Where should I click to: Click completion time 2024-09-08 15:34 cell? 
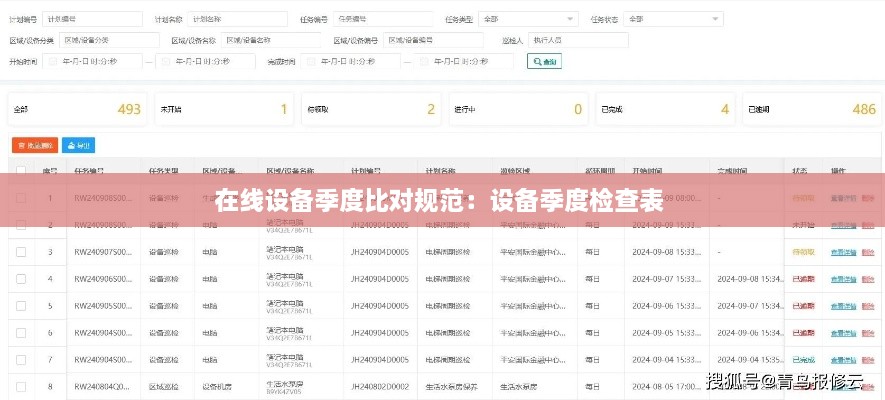coord(751,279)
